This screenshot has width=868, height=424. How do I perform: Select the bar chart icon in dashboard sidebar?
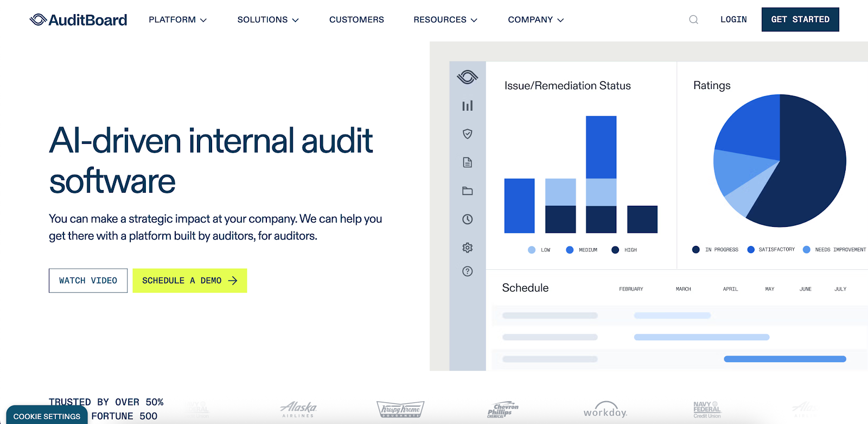(467, 106)
